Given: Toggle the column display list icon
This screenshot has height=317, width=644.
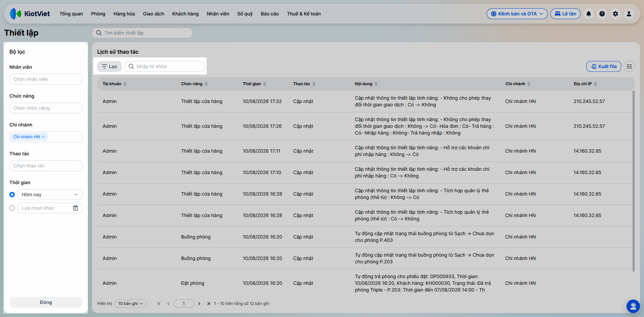Looking at the screenshot, I should [x=629, y=66].
